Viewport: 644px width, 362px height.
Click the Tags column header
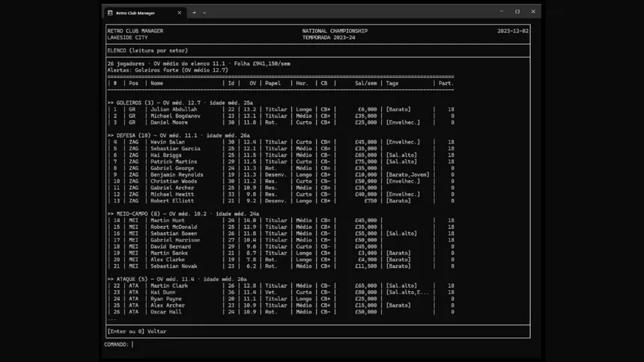(392, 83)
